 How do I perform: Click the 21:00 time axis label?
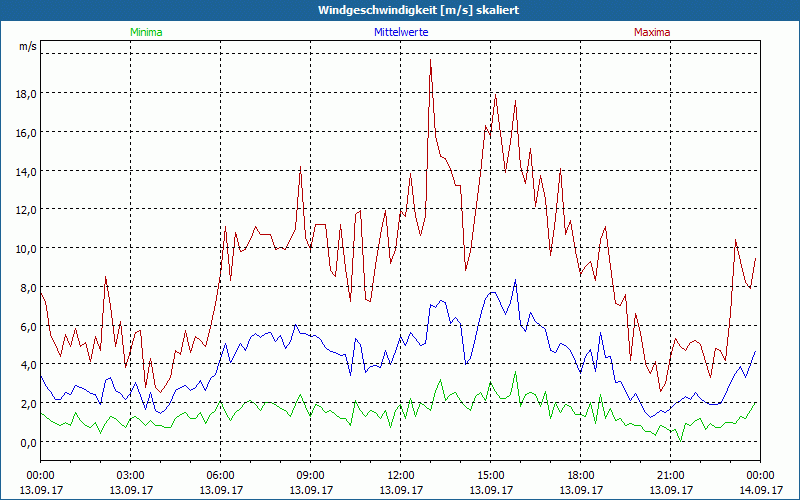point(670,476)
